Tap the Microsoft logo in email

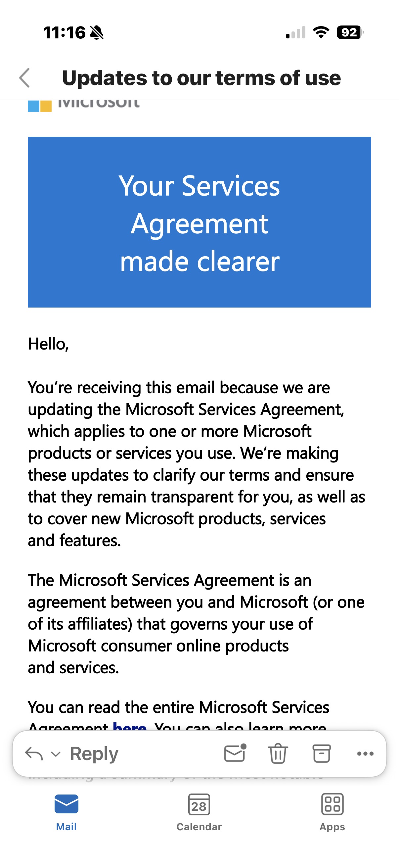pyautogui.click(x=83, y=105)
